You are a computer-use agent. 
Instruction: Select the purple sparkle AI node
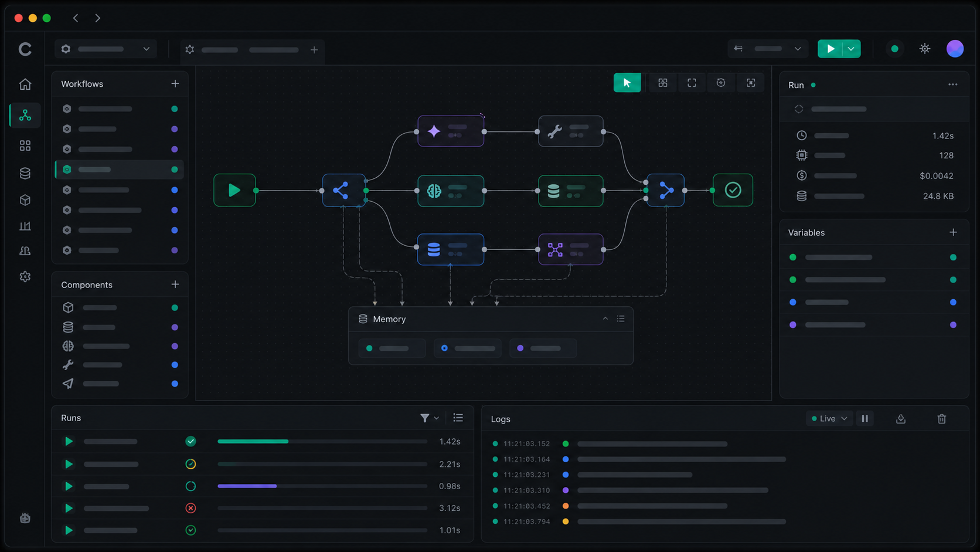tap(451, 131)
